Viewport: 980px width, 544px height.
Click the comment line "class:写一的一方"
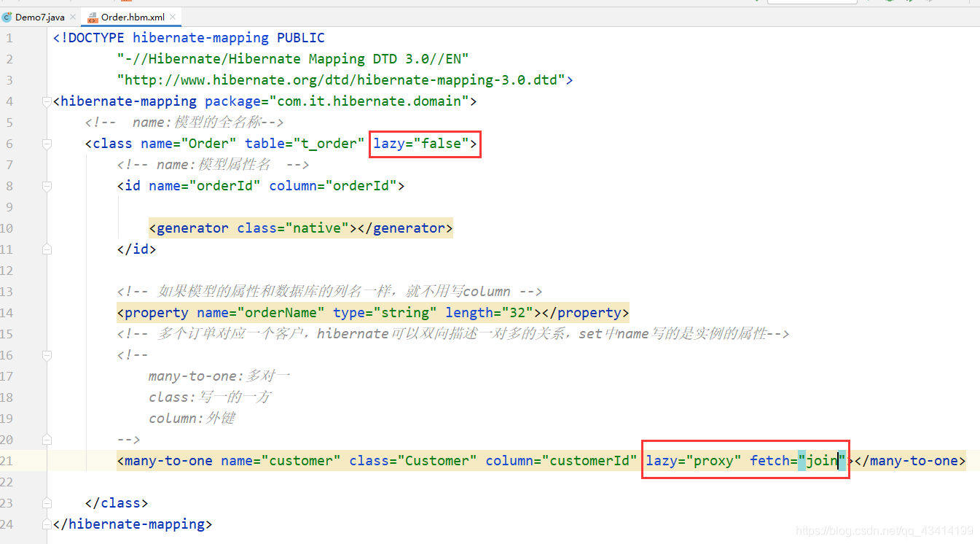(210, 397)
